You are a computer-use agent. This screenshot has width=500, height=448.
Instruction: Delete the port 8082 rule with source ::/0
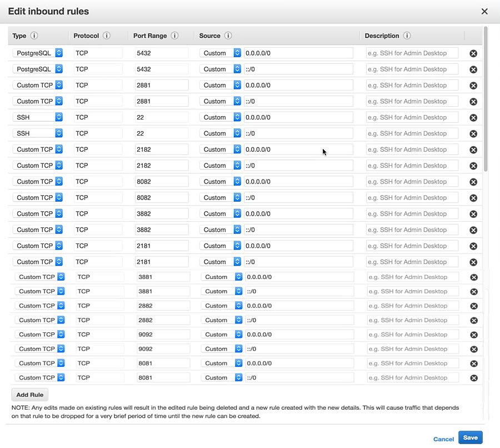(473, 198)
